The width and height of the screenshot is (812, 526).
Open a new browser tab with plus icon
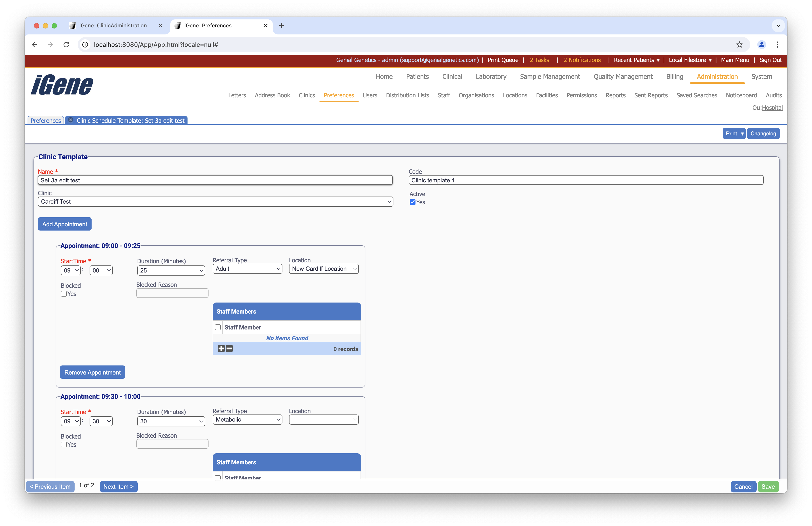pos(282,26)
